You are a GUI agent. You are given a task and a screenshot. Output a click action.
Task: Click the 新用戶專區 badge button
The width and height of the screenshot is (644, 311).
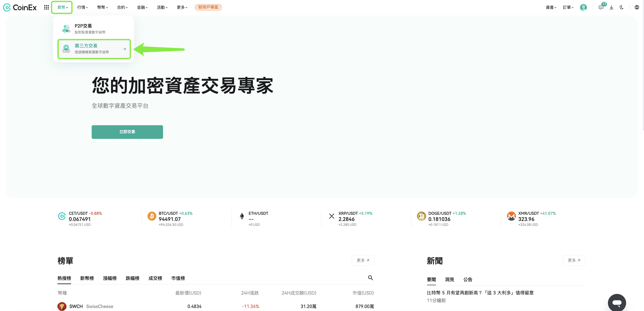point(208,7)
